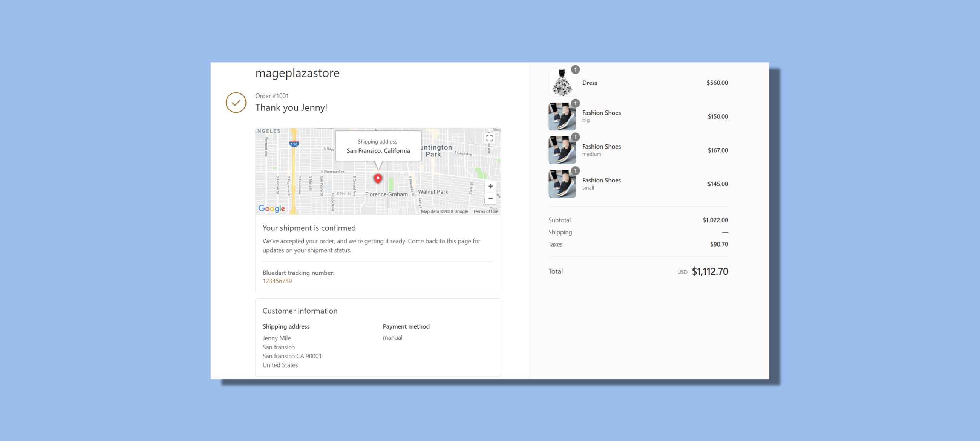Viewport: 980px width, 441px height.
Task: Click the mageplazastore store name
Action: pos(297,73)
